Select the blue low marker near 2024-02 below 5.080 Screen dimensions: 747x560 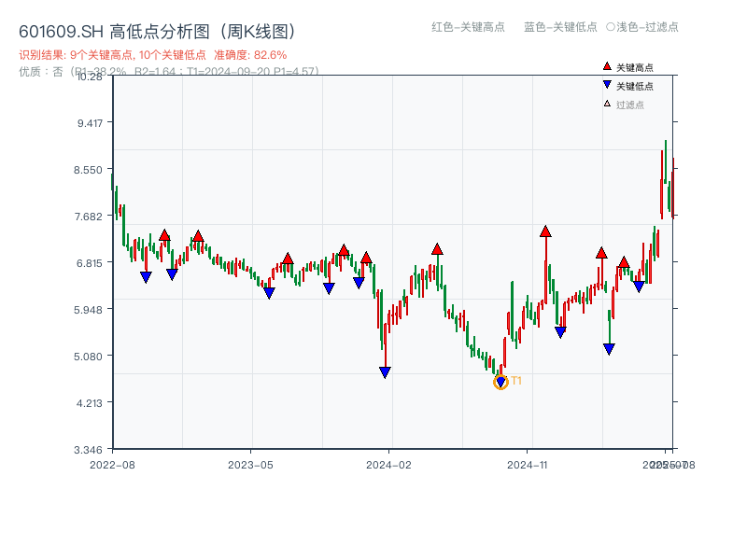[385, 372]
